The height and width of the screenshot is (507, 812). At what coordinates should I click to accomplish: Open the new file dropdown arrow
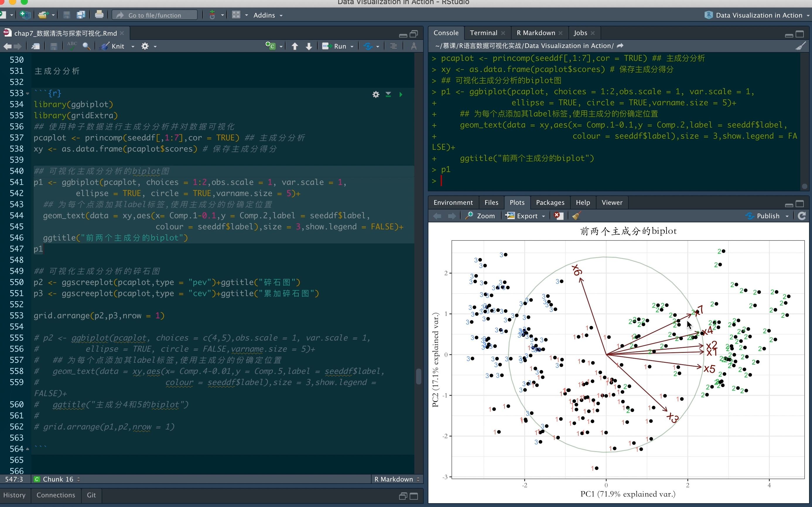(11, 15)
